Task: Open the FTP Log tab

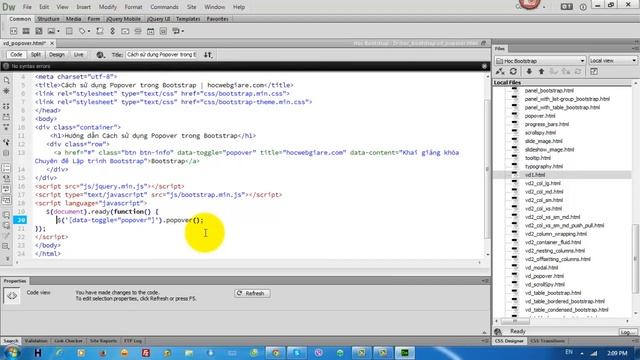Action: click(x=133, y=341)
